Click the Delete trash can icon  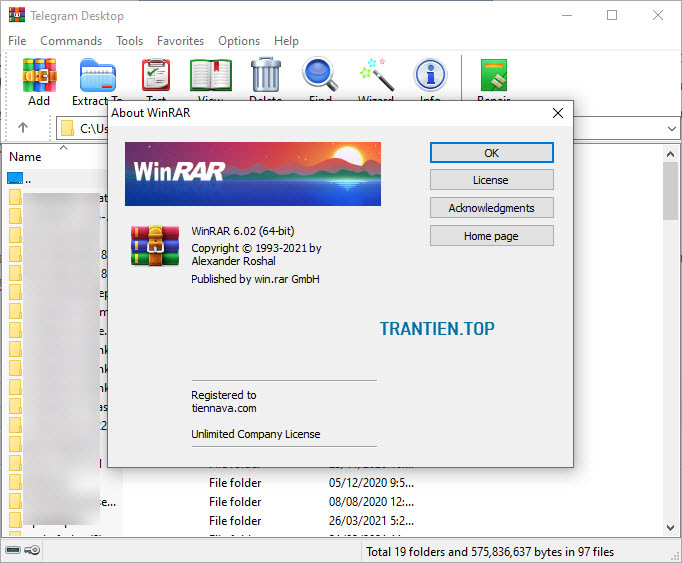[x=266, y=74]
